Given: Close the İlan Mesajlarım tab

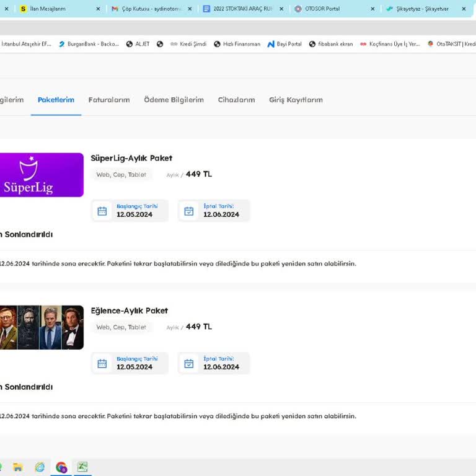Looking at the screenshot, I should (x=98, y=9).
